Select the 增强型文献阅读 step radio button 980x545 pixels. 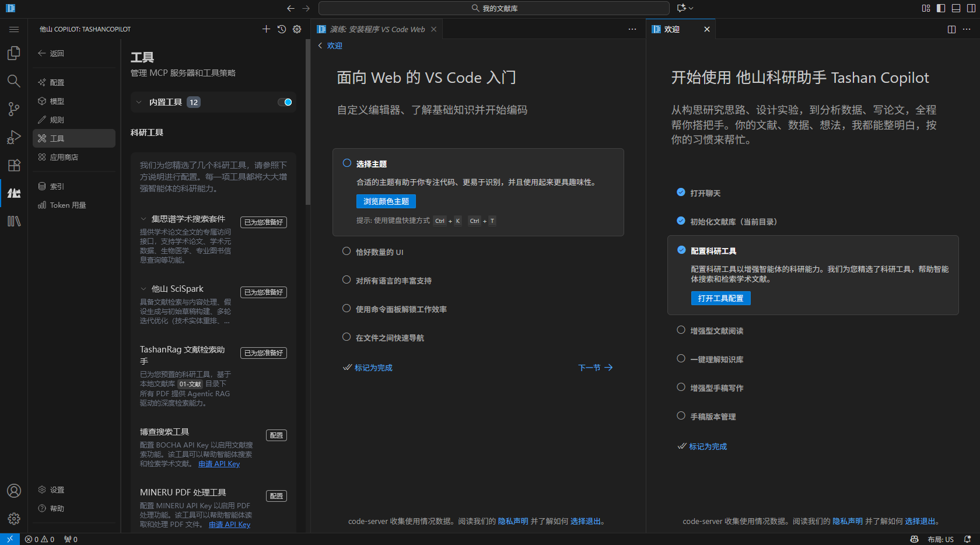pos(681,330)
